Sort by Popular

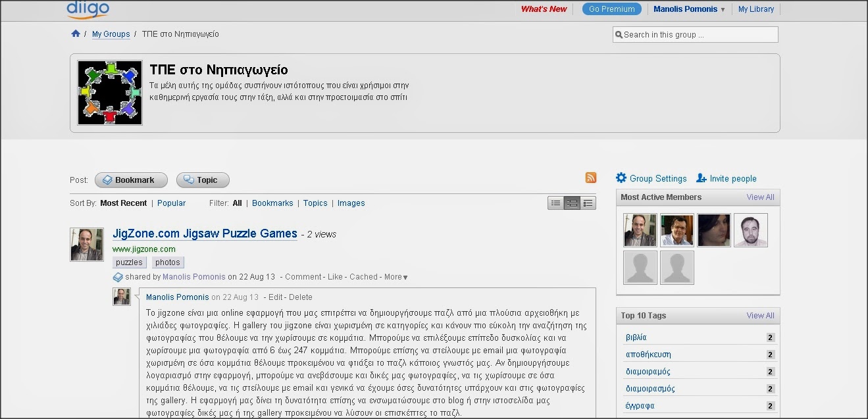(171, 203)
